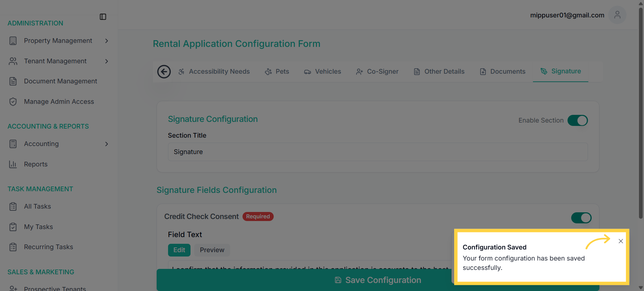The width and height of the screenshot is (644, 291).
Task: Click the Other Details document icon
Action: point(417,72)
